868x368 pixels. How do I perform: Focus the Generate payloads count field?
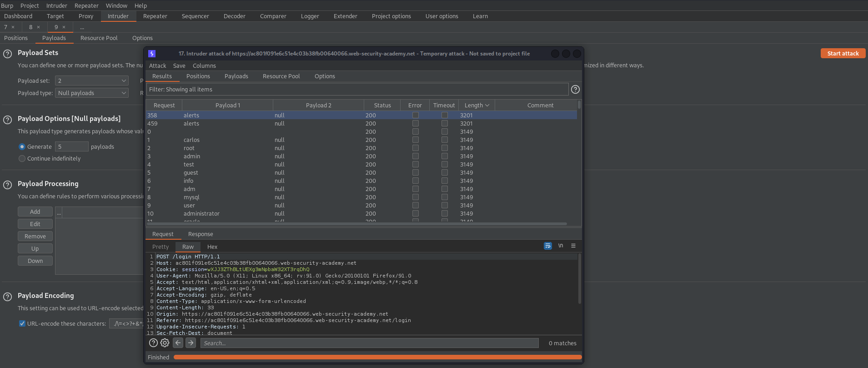click(x=72, y=146)
